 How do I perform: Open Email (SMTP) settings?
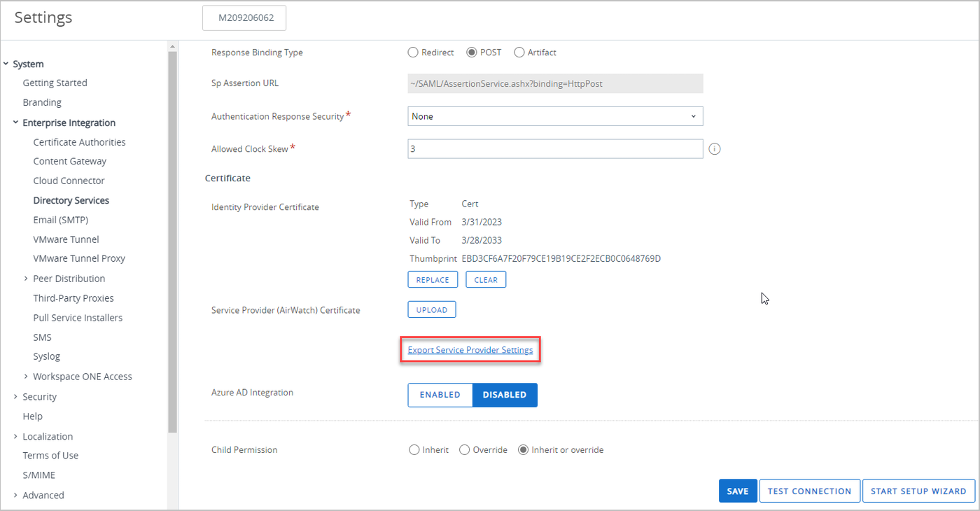point(60,220)
